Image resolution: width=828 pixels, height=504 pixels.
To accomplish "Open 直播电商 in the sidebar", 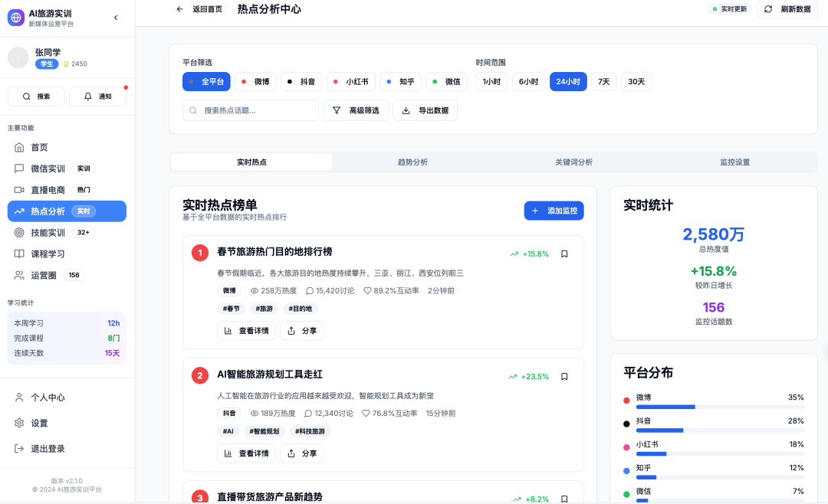I will 48,190.
